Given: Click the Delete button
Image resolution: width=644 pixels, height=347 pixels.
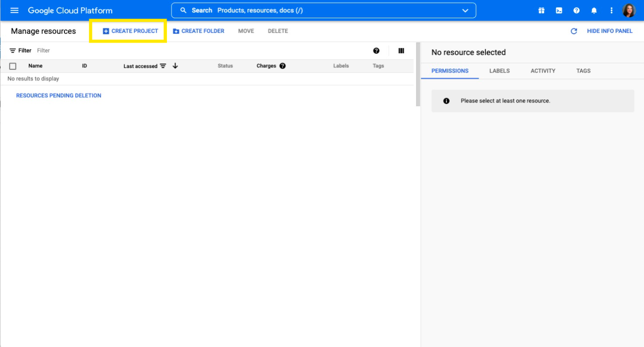Looking at the screenshot, I should tap(278, 31).
